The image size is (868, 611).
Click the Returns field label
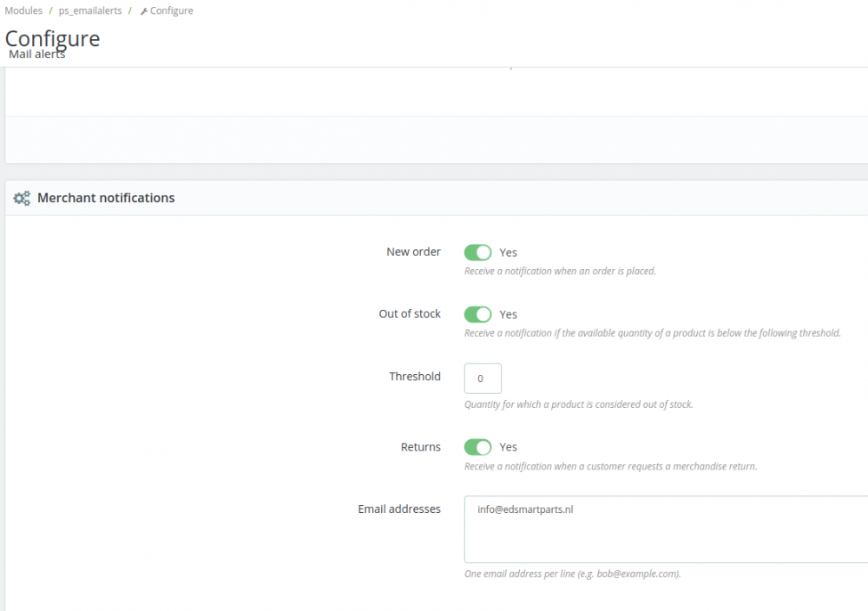[x=420, y=447]
